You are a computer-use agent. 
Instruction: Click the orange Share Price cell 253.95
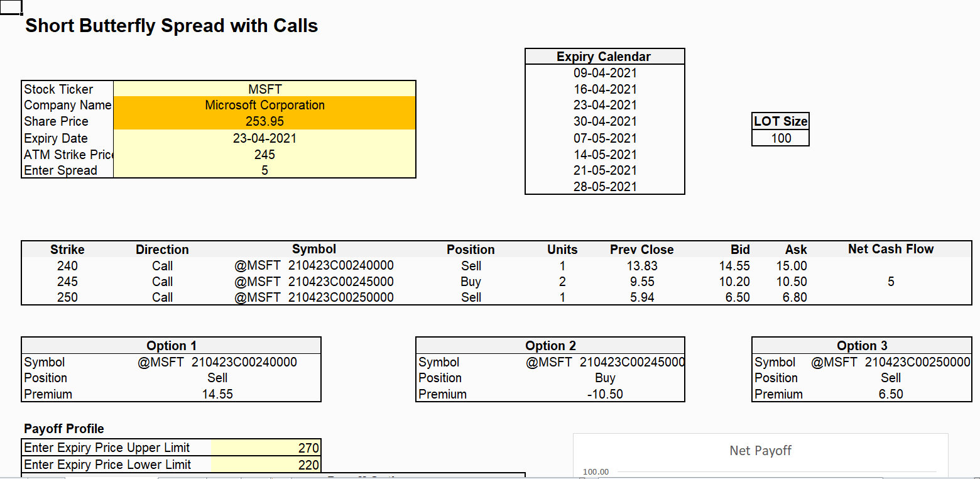point(264,121)
